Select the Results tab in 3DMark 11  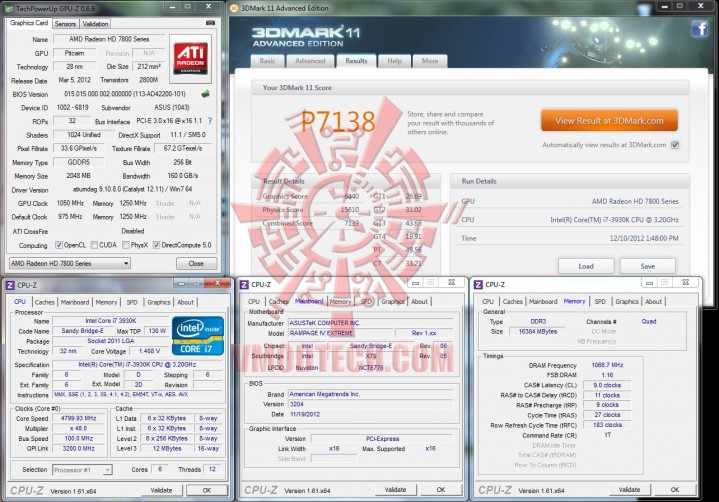pos(356,61)
